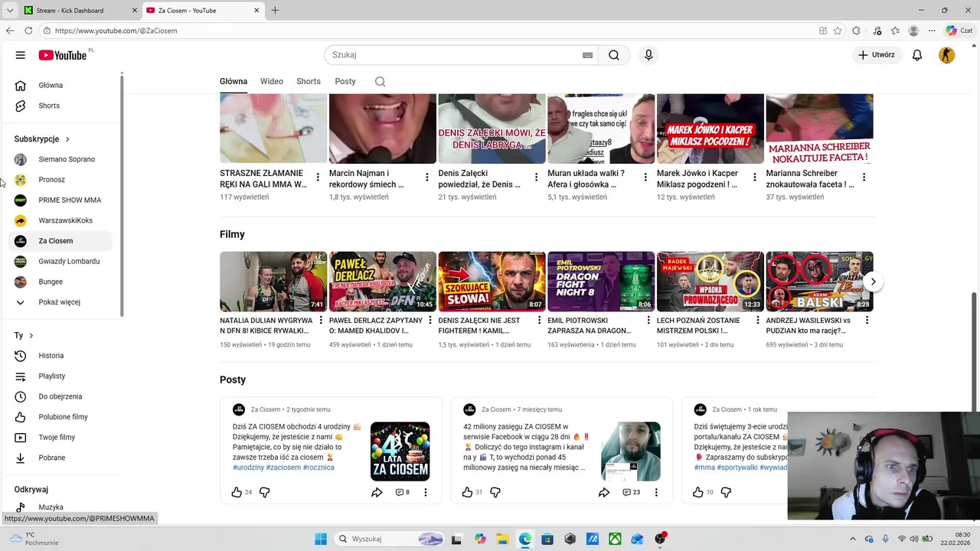Click the browser address bar
980x551 pixels.
click(x=429, y=31)
